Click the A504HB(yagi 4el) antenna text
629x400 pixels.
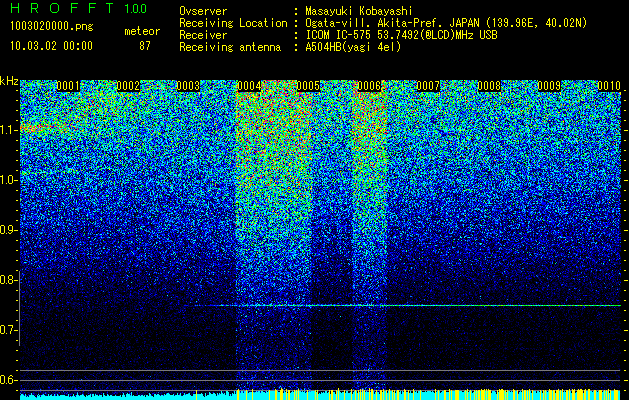[x=353, y=47]
